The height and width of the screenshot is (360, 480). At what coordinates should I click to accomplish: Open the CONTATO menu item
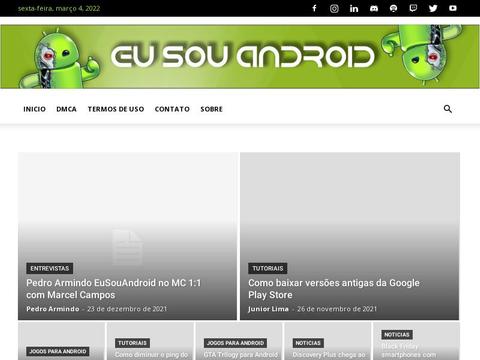[x=172, y=109]
